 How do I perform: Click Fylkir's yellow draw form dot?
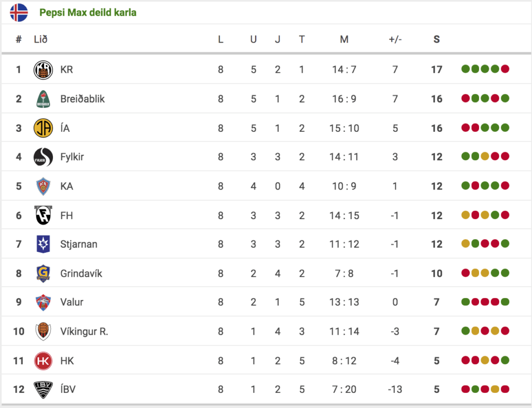click(485, 156)
